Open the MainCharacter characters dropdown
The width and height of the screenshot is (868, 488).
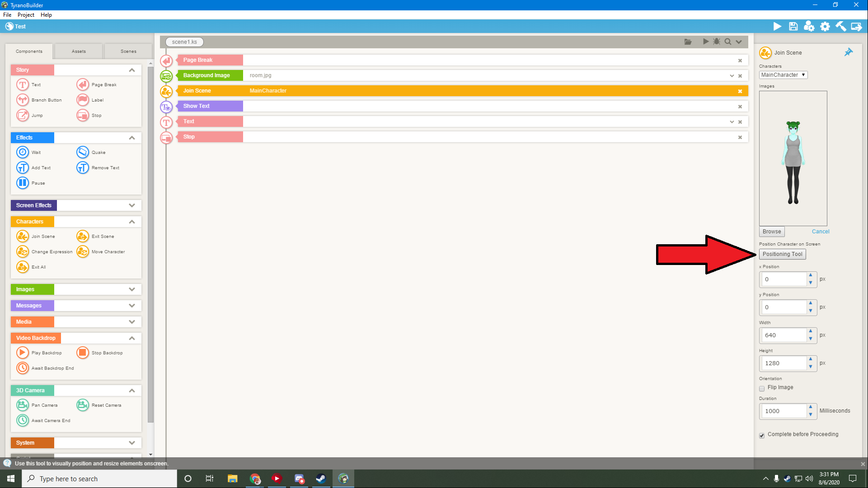point(783,75)
